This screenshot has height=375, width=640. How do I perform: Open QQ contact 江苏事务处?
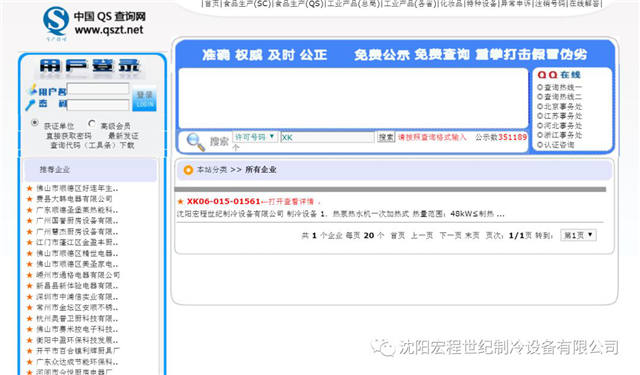coord(563,116)
